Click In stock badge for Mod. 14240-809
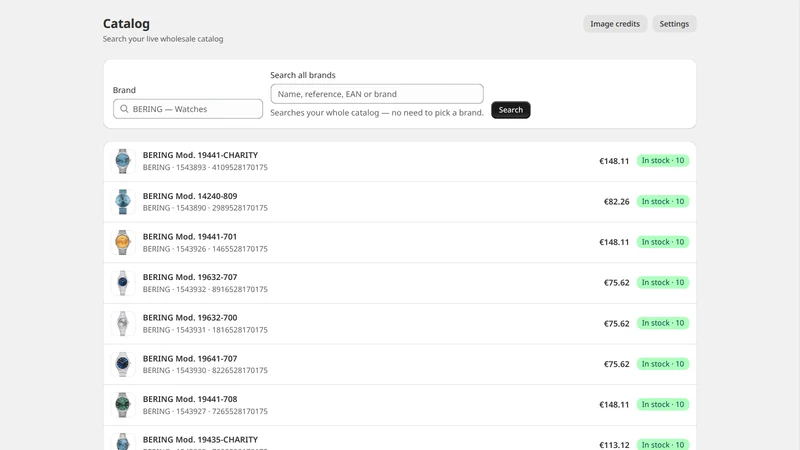The width and height of the screenshot is (800, 450). [663, 201]
